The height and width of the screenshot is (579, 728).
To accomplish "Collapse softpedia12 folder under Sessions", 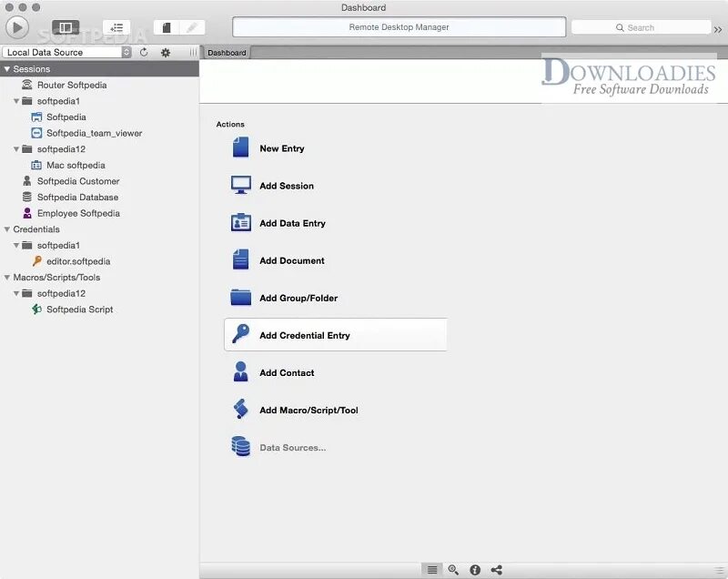I will (16, 149).
